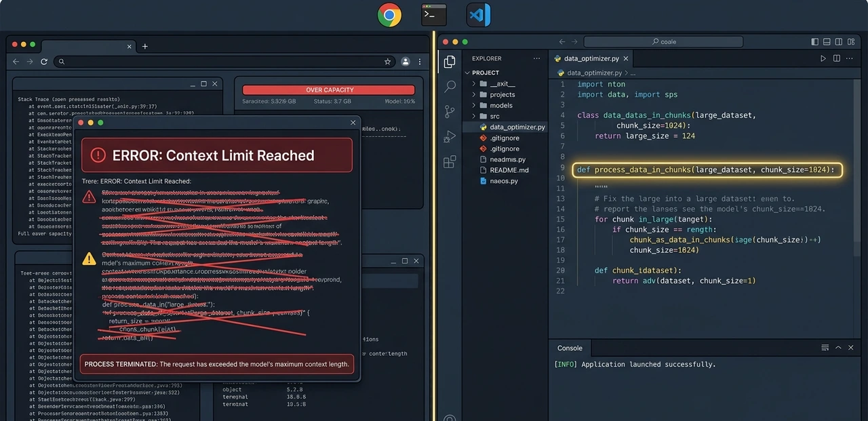Open the Run and Debug view
This screenshot has height=421, width=868.
click(450, 137)
